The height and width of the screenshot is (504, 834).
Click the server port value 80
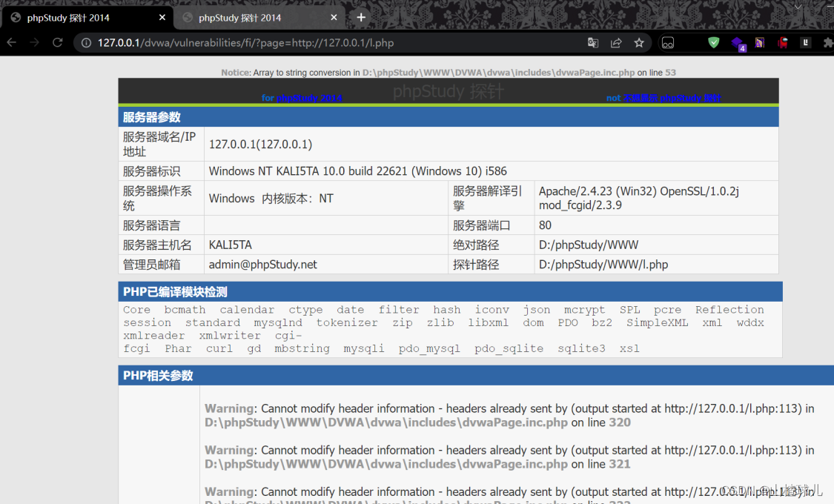click(545, 225)
